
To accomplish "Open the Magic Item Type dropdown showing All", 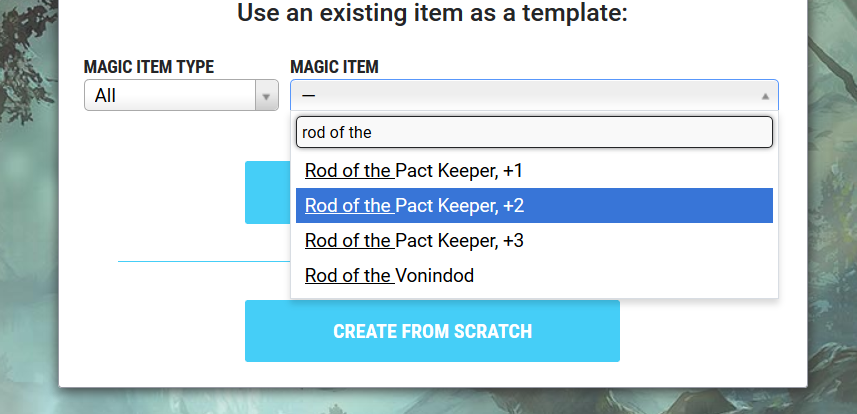I will 181,95.
